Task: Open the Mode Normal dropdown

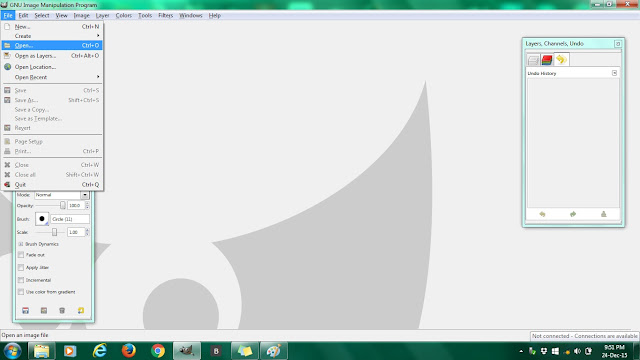Action: tap(61, 195)
